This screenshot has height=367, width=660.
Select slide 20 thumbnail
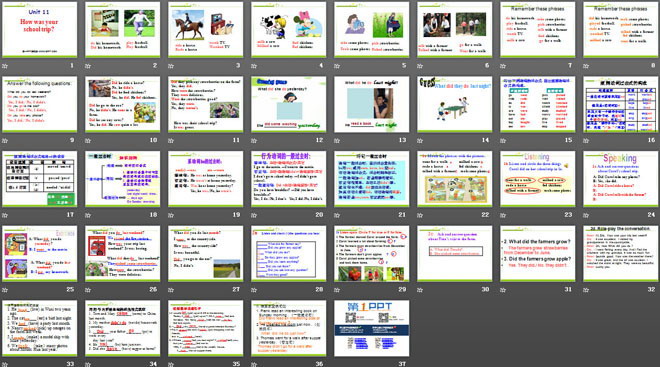point(288,178)
